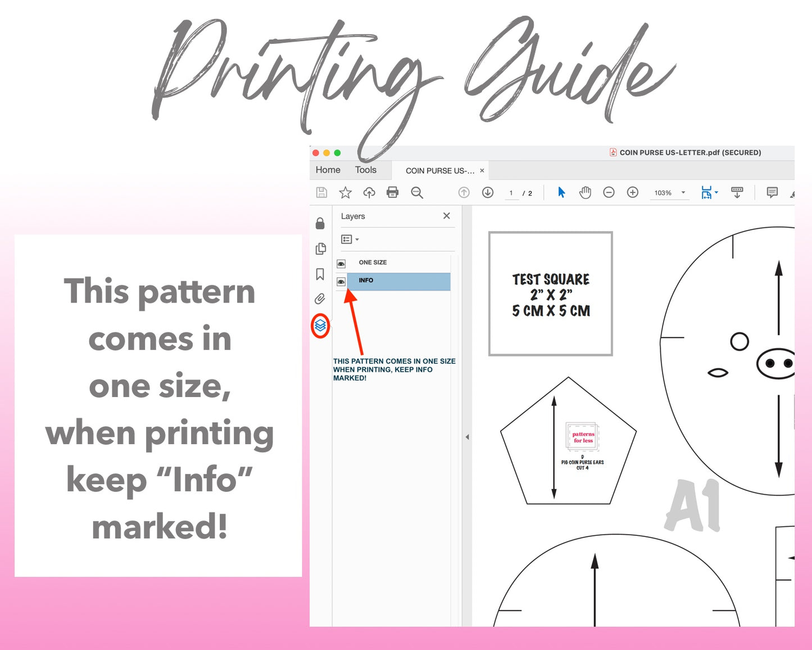Close the Layers panel with its X

coord(446,215)
